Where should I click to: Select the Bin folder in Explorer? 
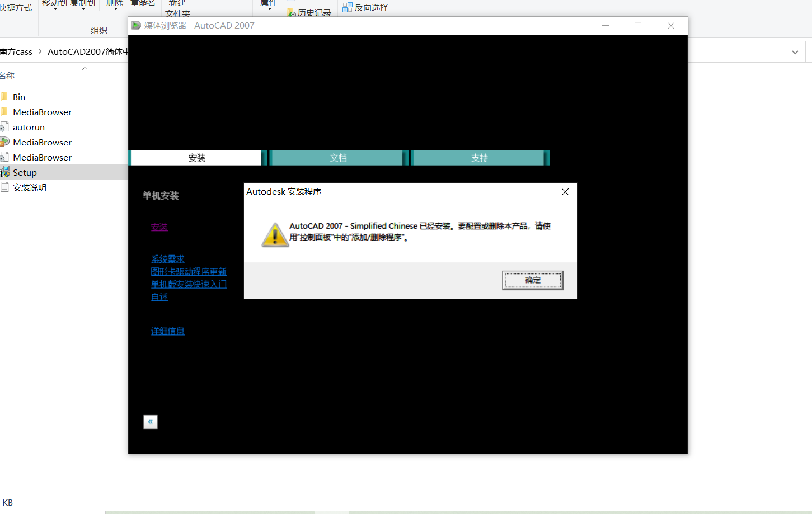(19, 97)
